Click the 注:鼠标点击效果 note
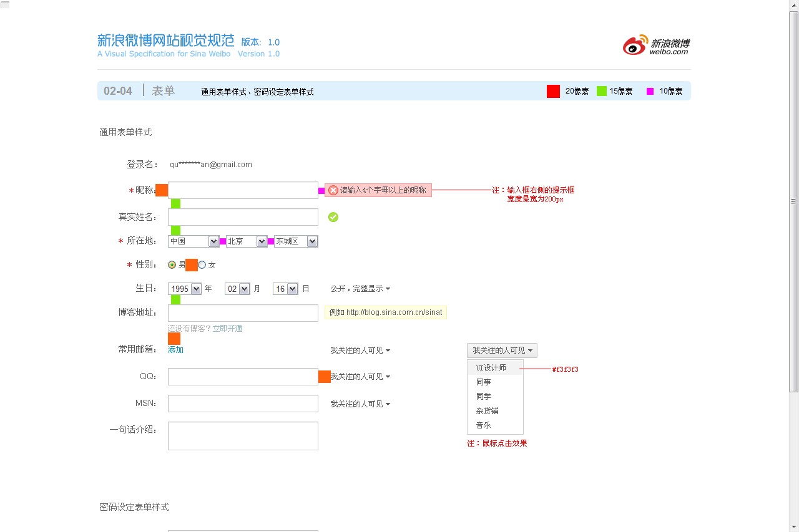The image size is (799, 532). (x=497, y=443)
